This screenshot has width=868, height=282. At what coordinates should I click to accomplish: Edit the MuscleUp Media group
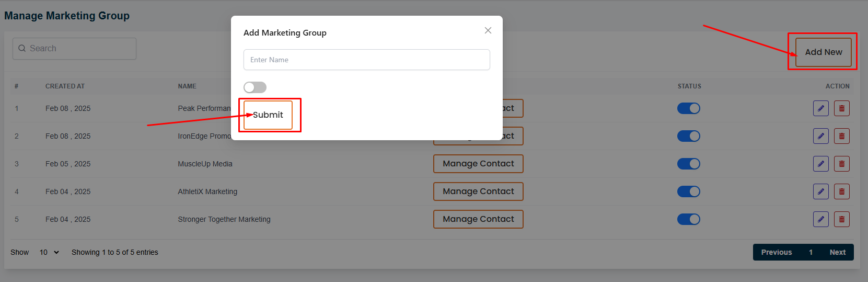click(821, 164)
